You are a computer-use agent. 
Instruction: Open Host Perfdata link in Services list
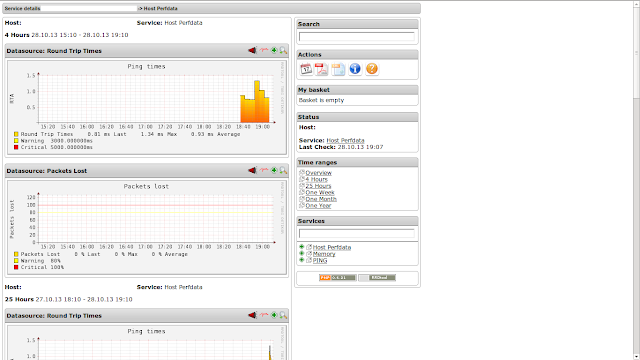click(x=331, y=247)
